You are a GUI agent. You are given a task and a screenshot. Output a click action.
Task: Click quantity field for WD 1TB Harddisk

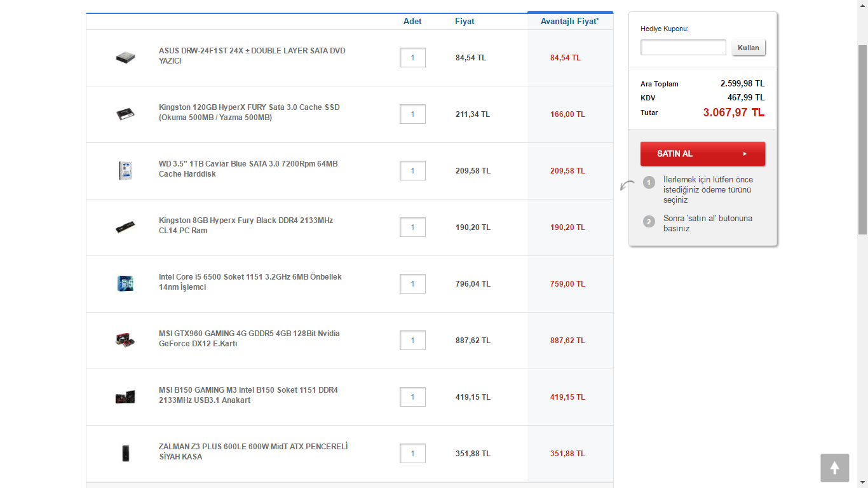[x=412, y=171]
